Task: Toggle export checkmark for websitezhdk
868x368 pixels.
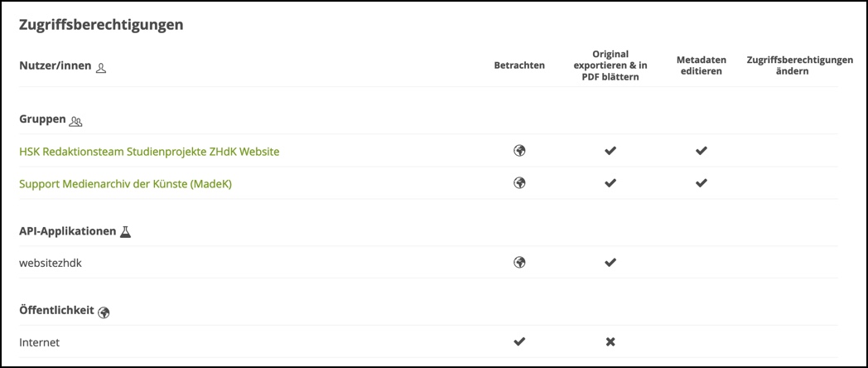Action: coord(610,262)
